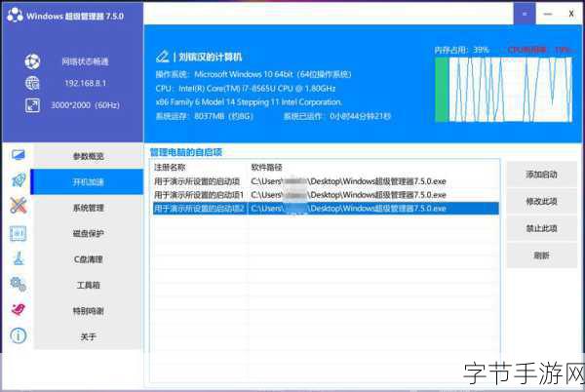Click the app logo icon in title bar
This screenshot has width=585, height=392.
15,15
